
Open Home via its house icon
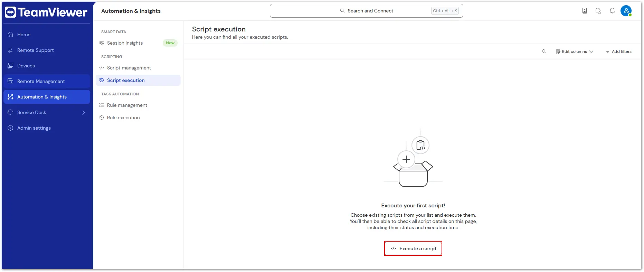10,35
